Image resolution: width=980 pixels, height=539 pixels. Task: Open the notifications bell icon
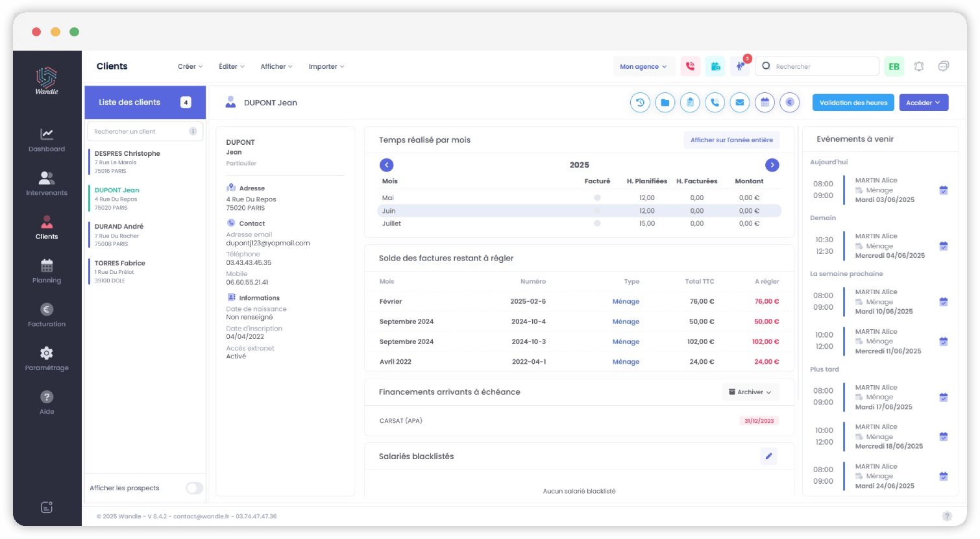tap(919, 66)
